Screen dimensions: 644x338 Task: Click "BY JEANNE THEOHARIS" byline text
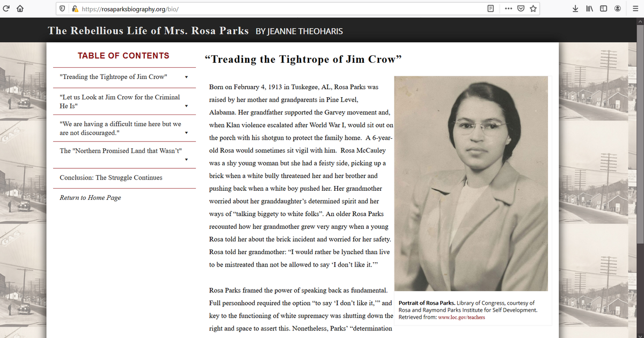tap(299, 31)
